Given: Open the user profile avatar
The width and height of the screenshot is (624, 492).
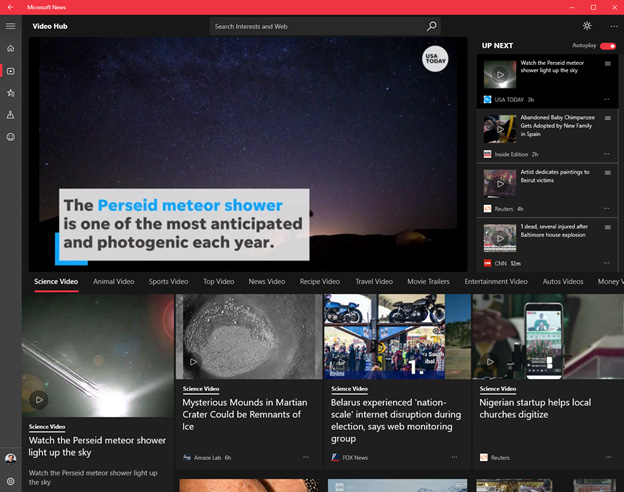Looking at the screenshot, I should tap(11, 459).
